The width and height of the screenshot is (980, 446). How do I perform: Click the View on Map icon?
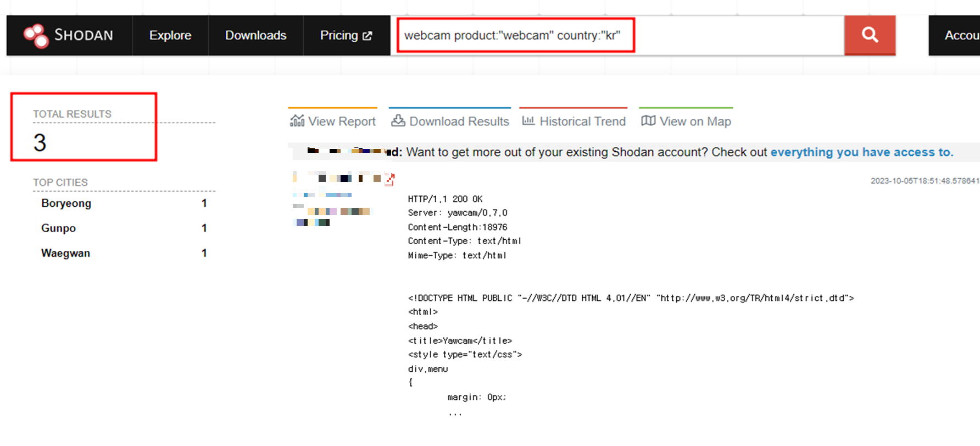pyautogui.click(x=648, y=120)
